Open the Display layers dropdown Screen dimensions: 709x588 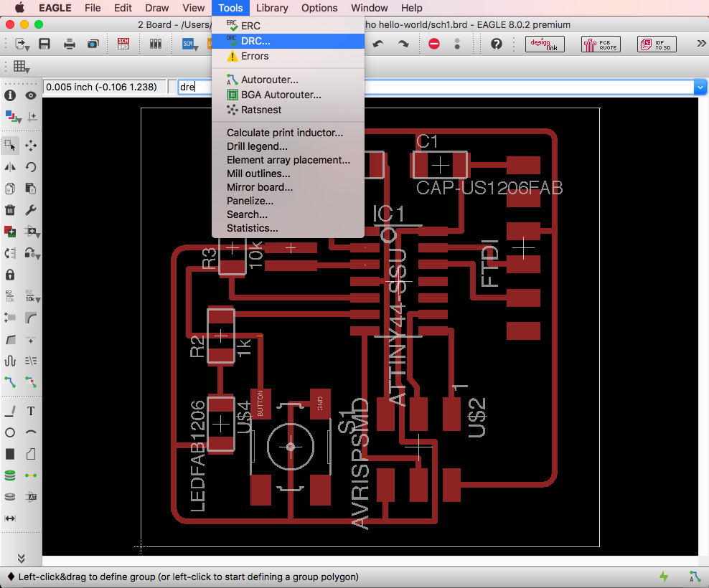tap(14, 117)
